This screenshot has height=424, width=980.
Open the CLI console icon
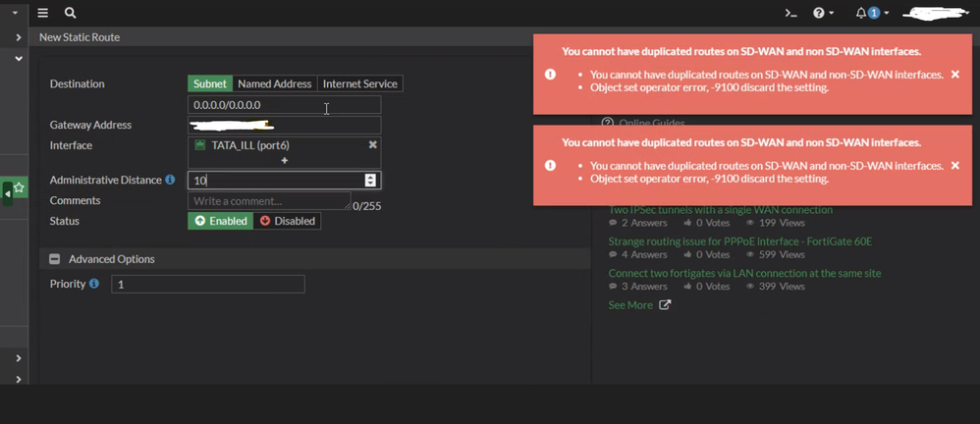click(790, 14)
